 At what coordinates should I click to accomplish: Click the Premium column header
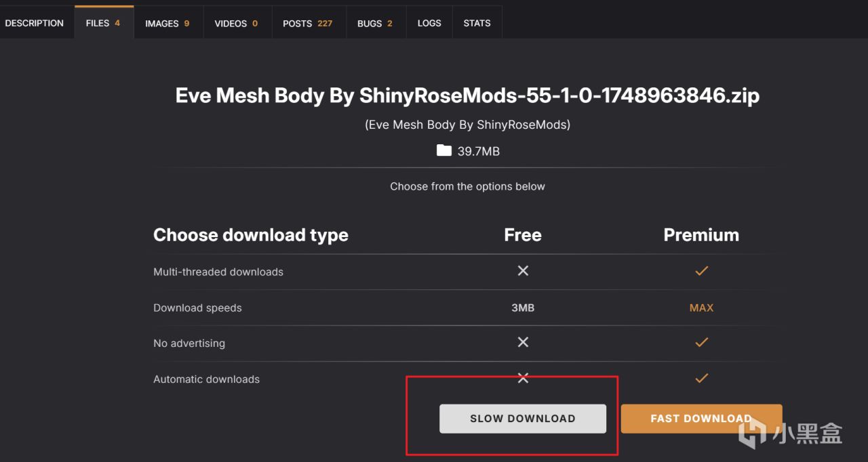tap(701, 235)
